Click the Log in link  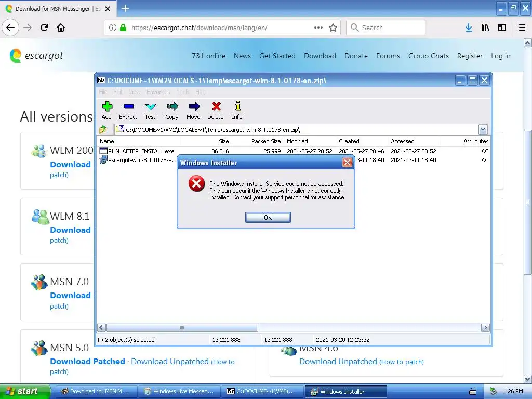tap(500, 56)
